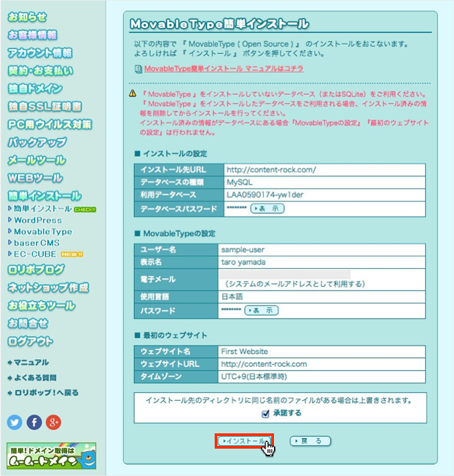Click the MySQL database type value
The width and height of the screenshot is (454, 476).
click(x=239, y=182)
